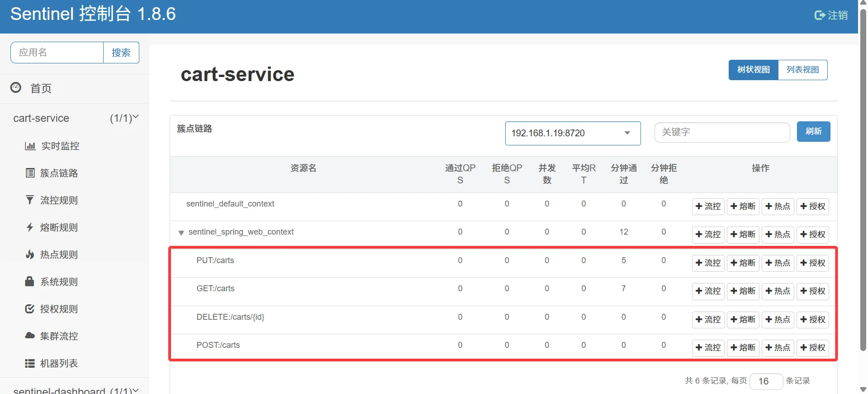Add 授权 rule for POST:/carts
The width and height of the screenshot is (868, 394).
812,348
